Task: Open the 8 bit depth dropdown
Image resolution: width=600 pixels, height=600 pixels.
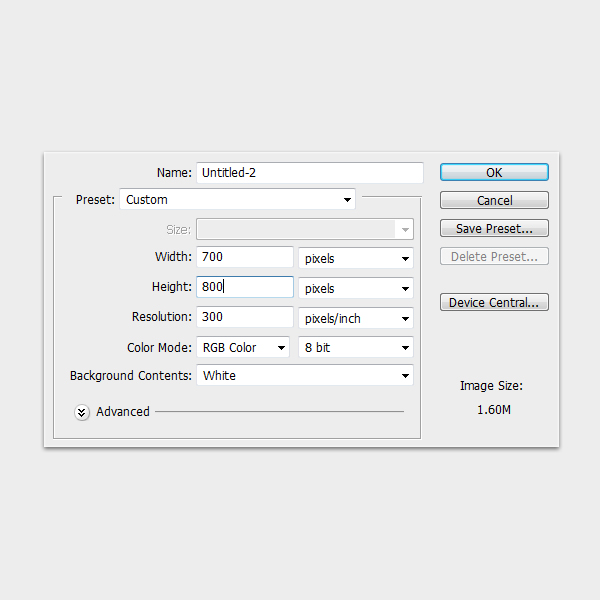Action: 356,348
